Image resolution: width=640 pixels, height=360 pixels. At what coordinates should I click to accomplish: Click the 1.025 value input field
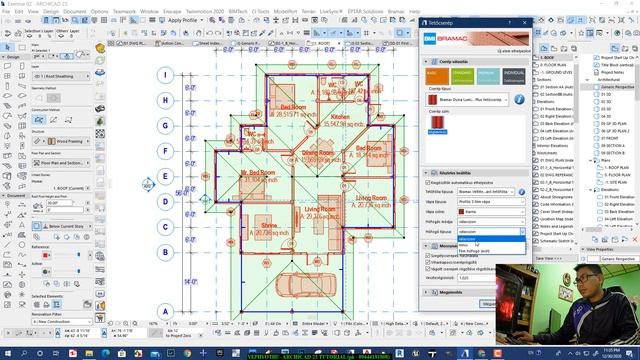[476, 278]
